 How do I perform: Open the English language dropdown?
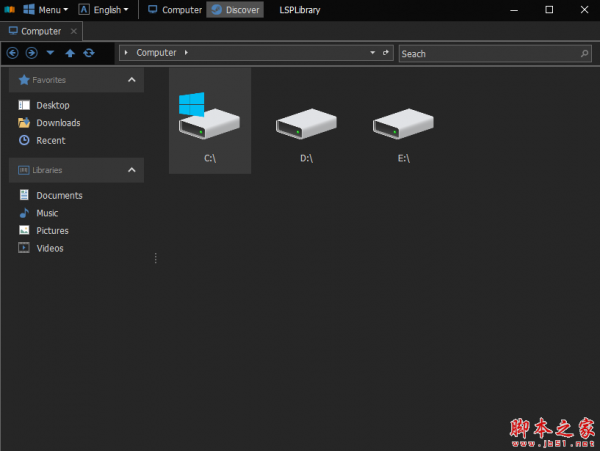pyautogui.click(x=103, y=10)
